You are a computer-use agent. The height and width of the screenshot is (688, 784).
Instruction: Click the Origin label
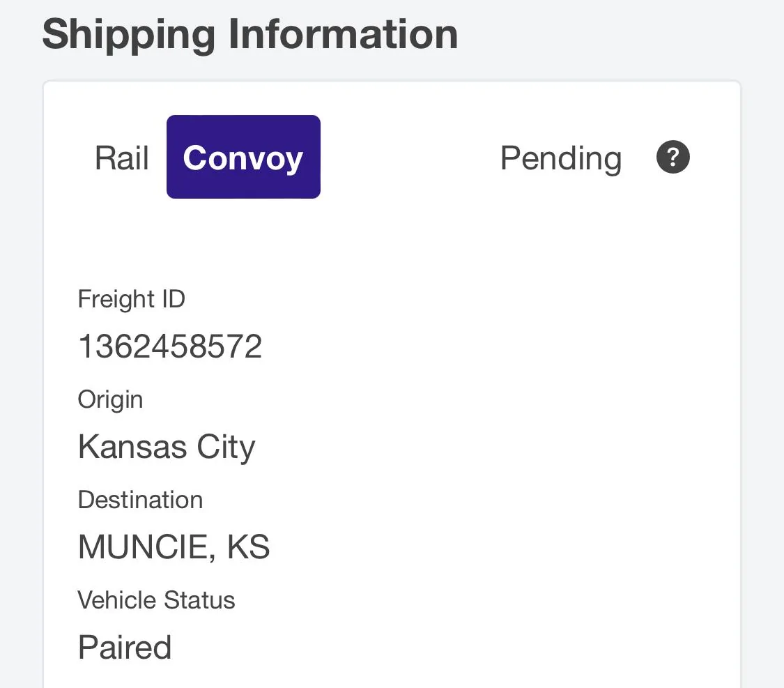click(x=110, y=399)
